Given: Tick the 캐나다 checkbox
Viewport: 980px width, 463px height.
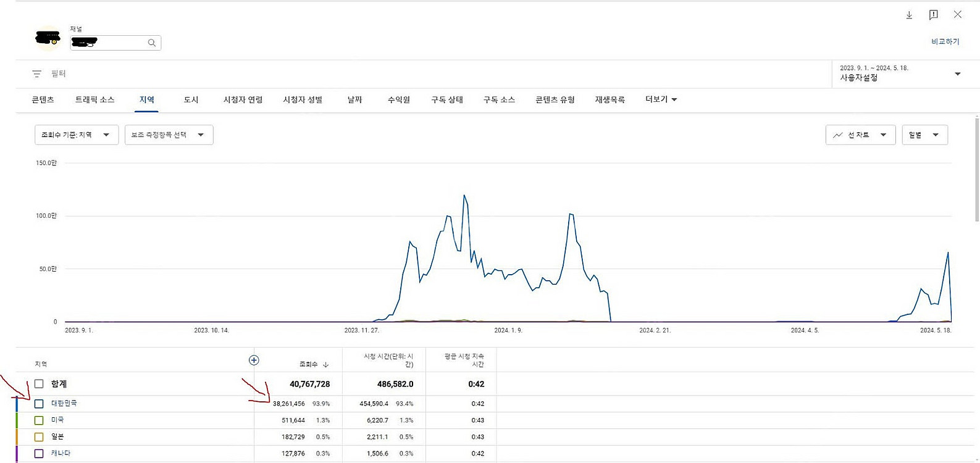Looking at the screenshot, I should click(39, 454).
